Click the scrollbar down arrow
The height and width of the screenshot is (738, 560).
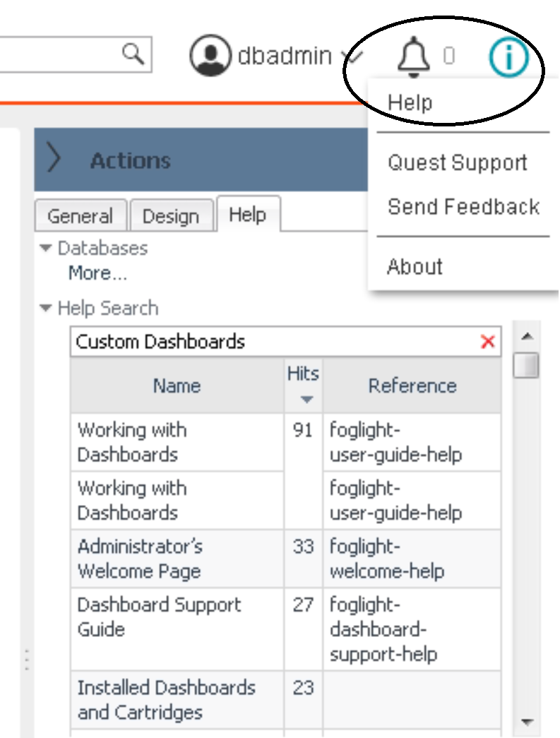click(526, 722)
